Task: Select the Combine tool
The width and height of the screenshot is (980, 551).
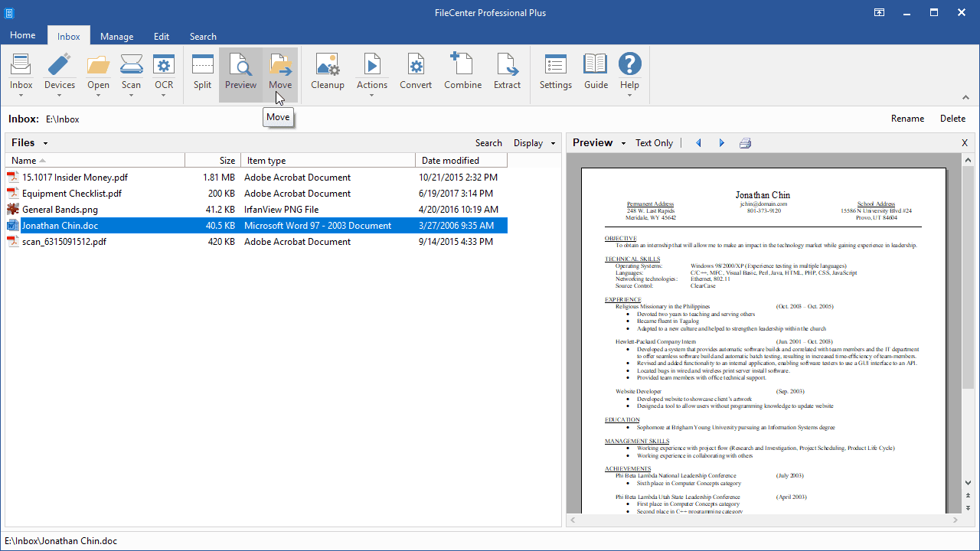Action: [x=462, y=64]
